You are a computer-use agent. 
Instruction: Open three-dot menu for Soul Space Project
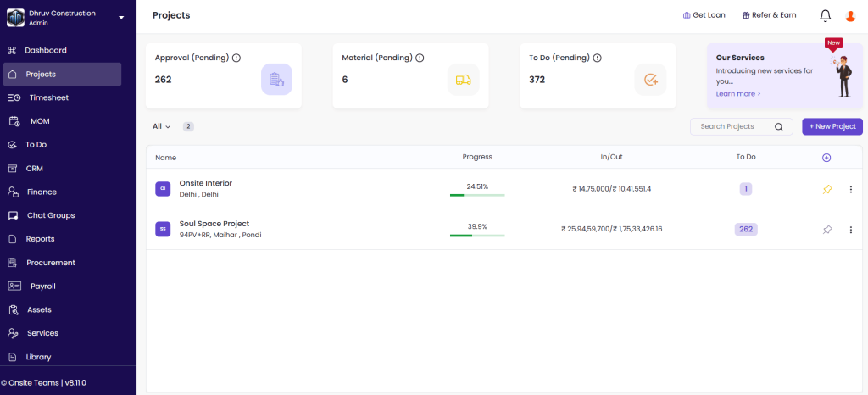(x=850, y=230)
